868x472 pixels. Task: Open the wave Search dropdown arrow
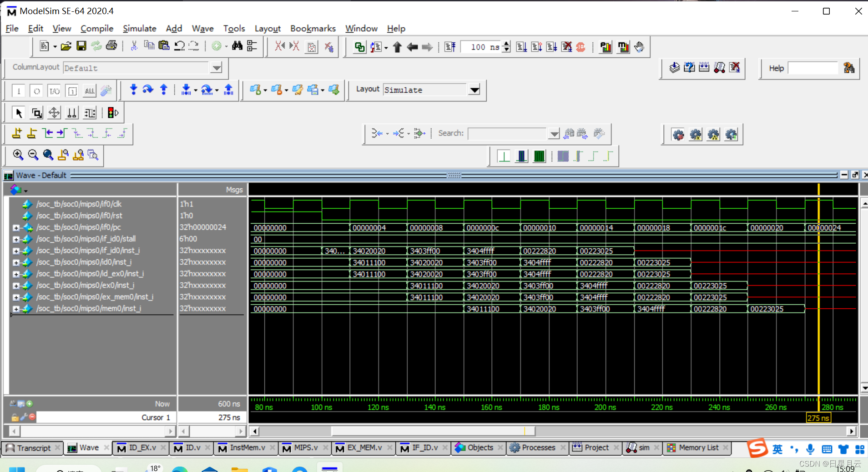(554, 134)
